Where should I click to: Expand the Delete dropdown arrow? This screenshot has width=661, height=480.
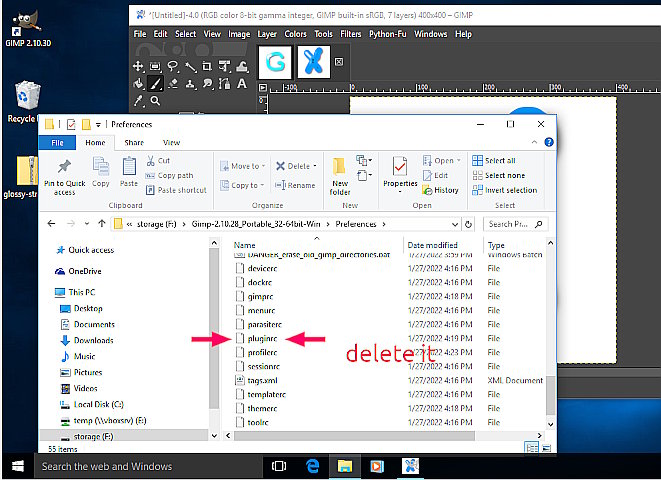(315, 166)
